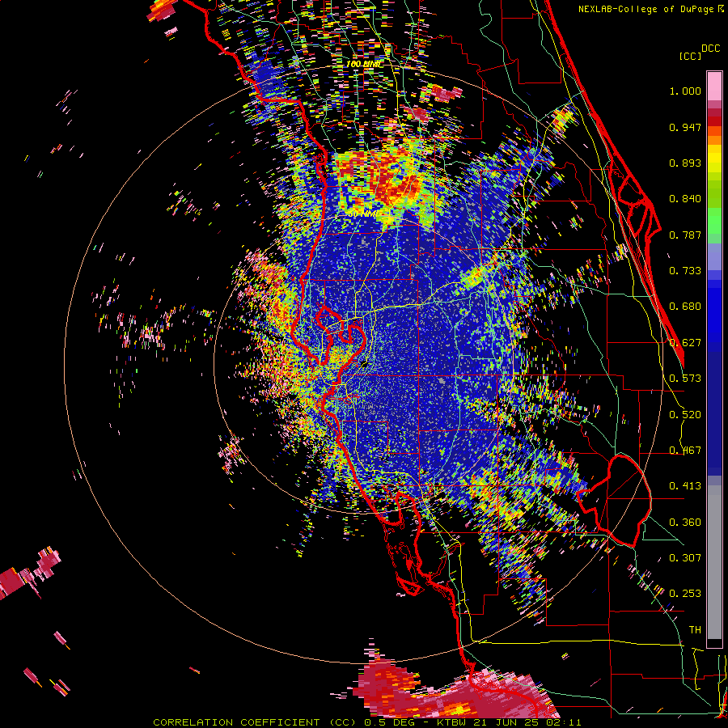
Task: Pick the bright green swatch in the color bar
Action: [714, 221]
